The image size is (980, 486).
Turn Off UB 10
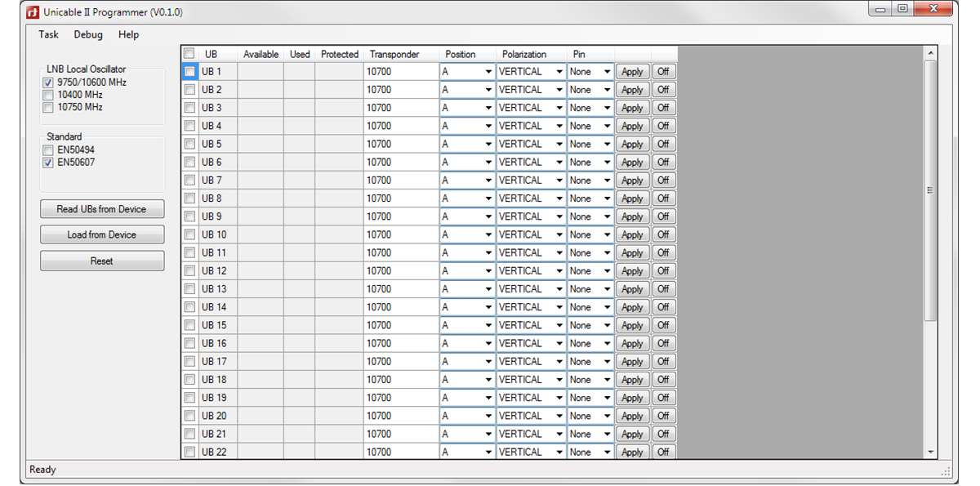pyautogui.click(x=663, y=234)
